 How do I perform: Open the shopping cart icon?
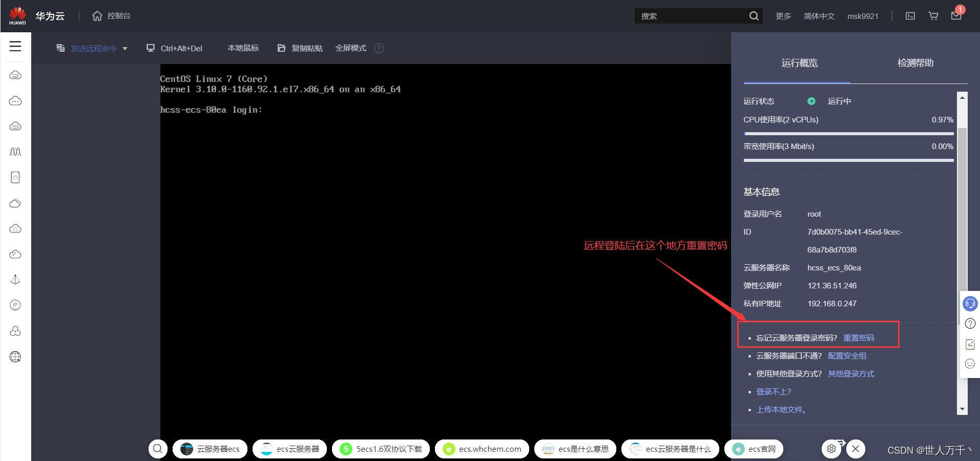pos(933,16)
